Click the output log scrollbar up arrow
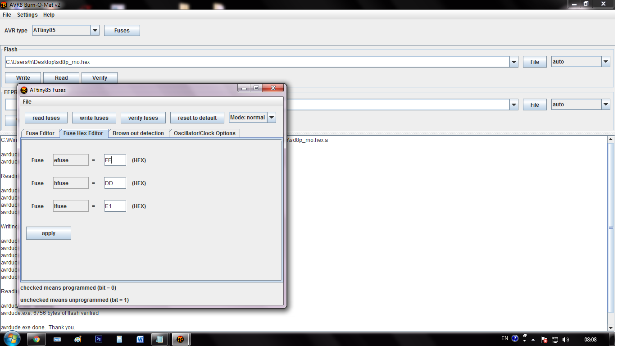This screenshot has width=636, height=364. coord(611,140)
